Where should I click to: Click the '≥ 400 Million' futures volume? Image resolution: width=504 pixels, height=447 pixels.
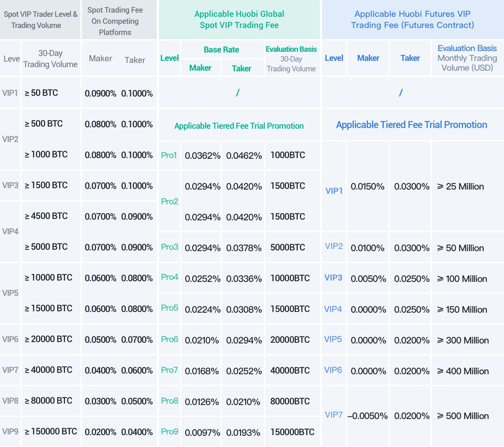tap(463, 371)
